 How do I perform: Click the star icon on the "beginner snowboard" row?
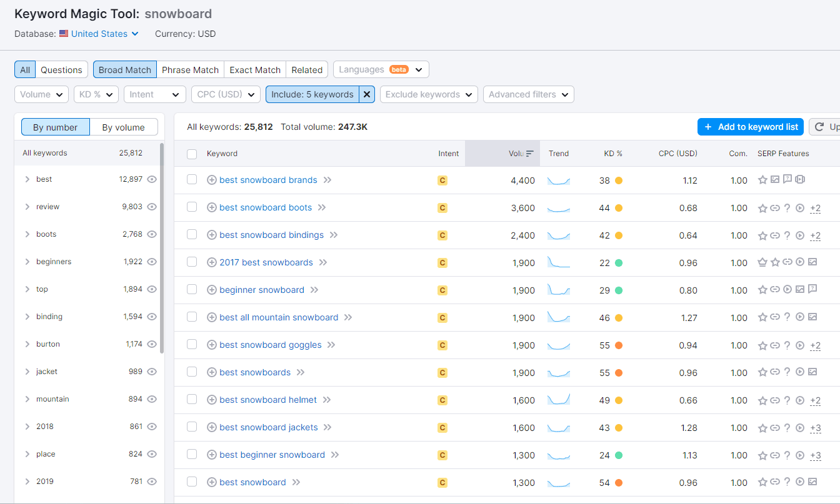tap(762, 289)
